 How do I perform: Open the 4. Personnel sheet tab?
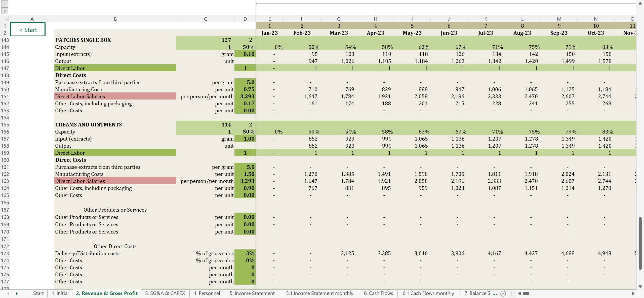tap(207, 293)
